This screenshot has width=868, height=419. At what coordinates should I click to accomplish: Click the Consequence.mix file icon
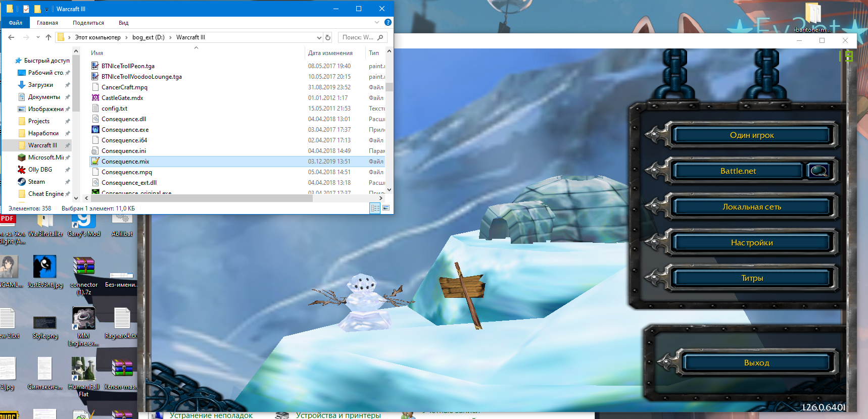click(x=95, y=162)
